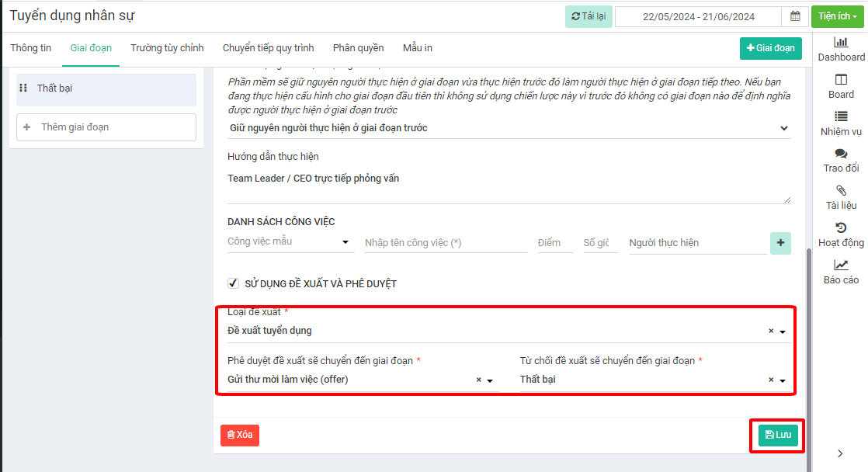Screen dimensions: 868x472
Task: Open the Dashboard chart icon
Action: tap(841, 42)
